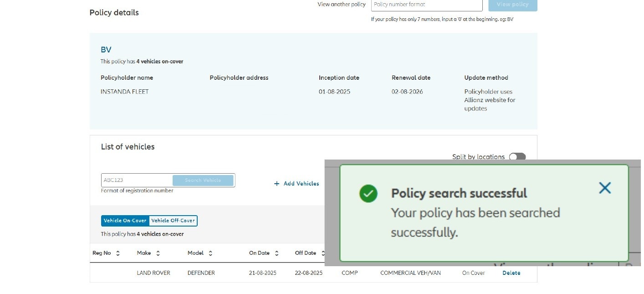
Task: Click the BV policy heading
Action: (106, 50)
